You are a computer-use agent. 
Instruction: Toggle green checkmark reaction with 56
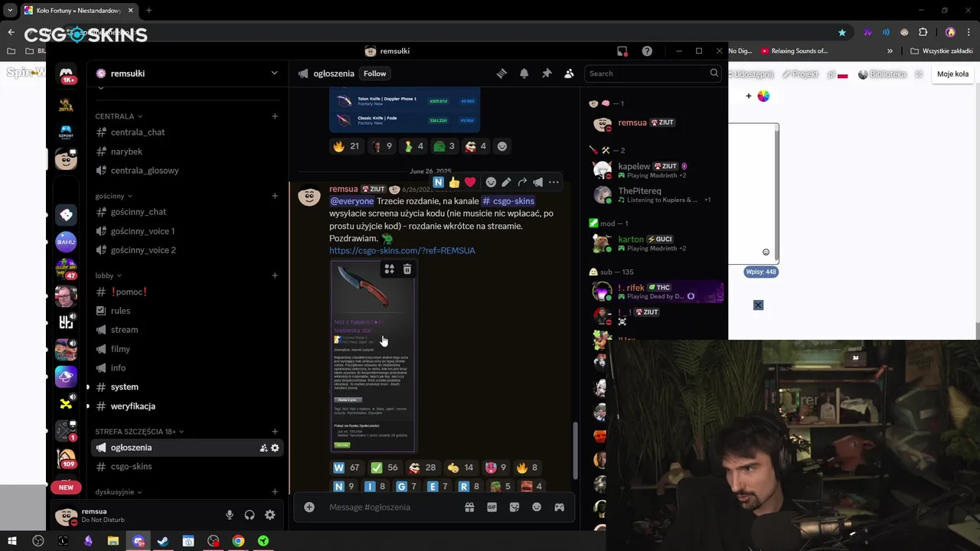384,468
